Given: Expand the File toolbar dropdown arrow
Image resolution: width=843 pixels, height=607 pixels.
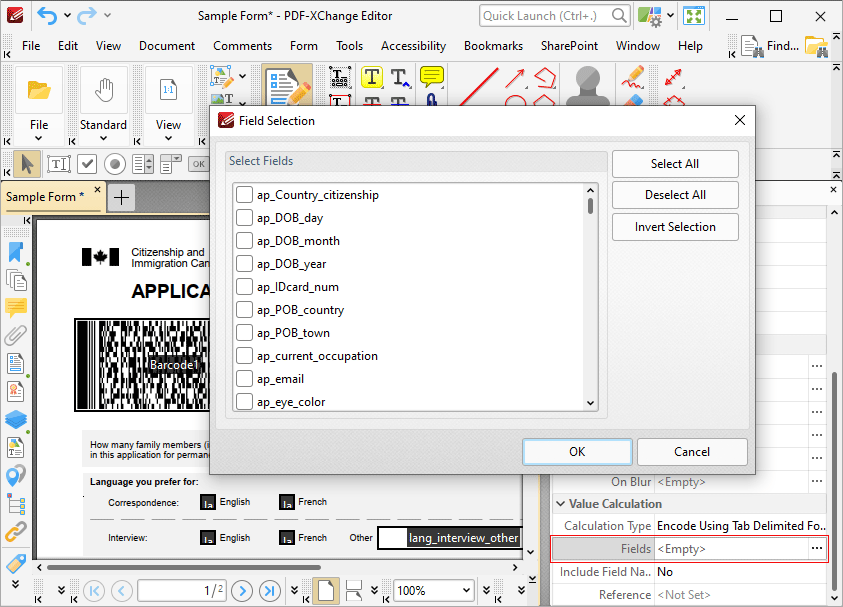Looking at the screenshot, I should point(39,138).
